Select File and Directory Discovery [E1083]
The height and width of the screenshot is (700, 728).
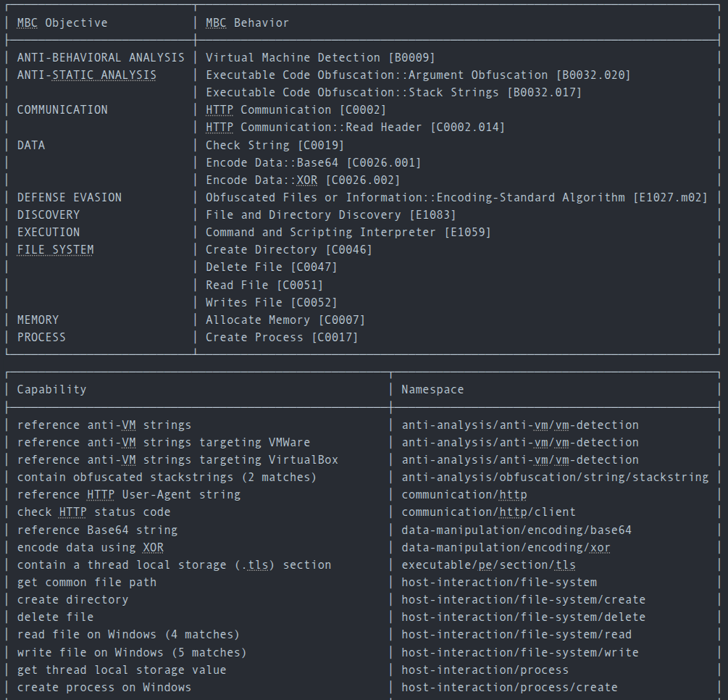tap(330, 215)
